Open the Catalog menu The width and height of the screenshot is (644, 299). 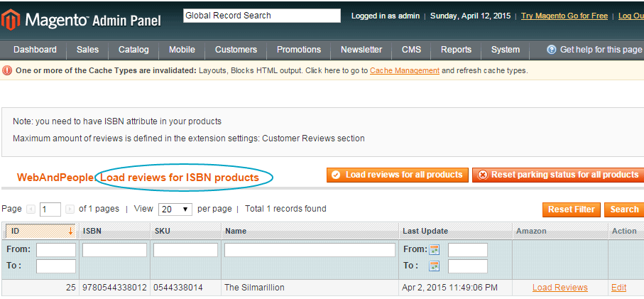[x=133, y=50]
